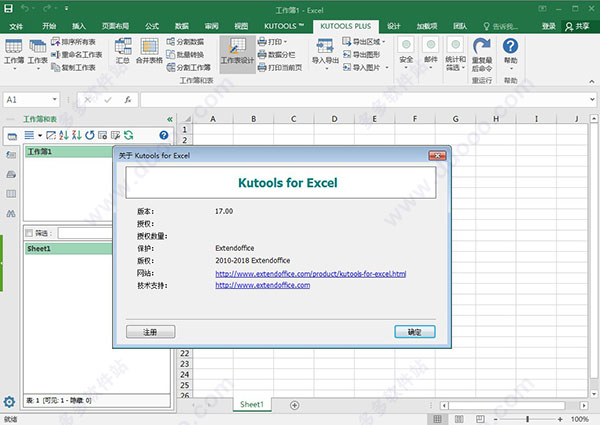Switch to page layout view icon
Viewport: 600px width, 425px height.
tap(459, 419)
